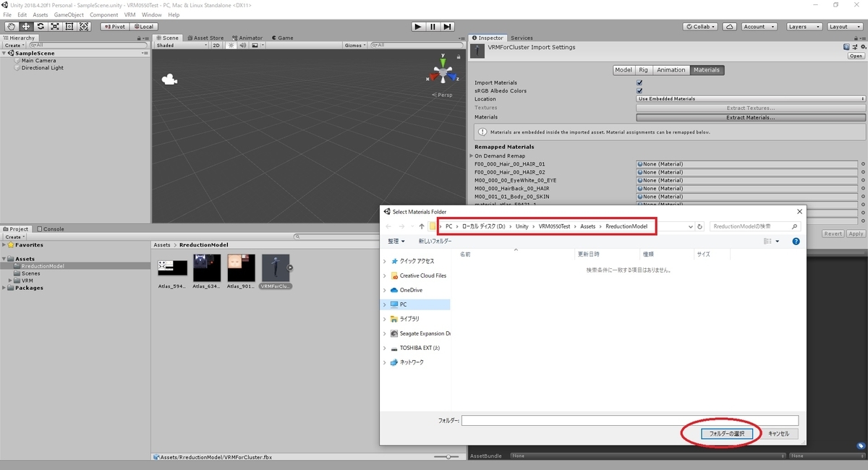The height and width of the screenshot is (470, 868).
Task: Switch to the Rig tab in Inspector
Action: (644, 70)
